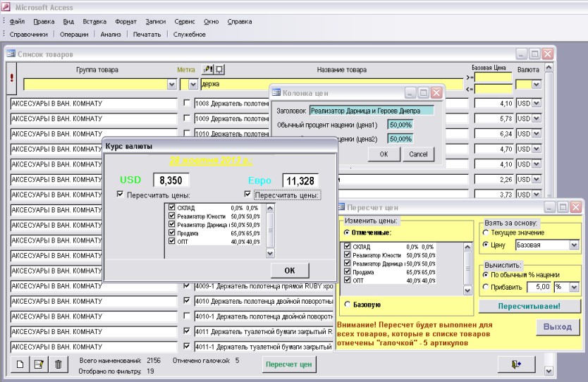Uncheck СКЛАД in the Курс валюты list

click(172, 207)
